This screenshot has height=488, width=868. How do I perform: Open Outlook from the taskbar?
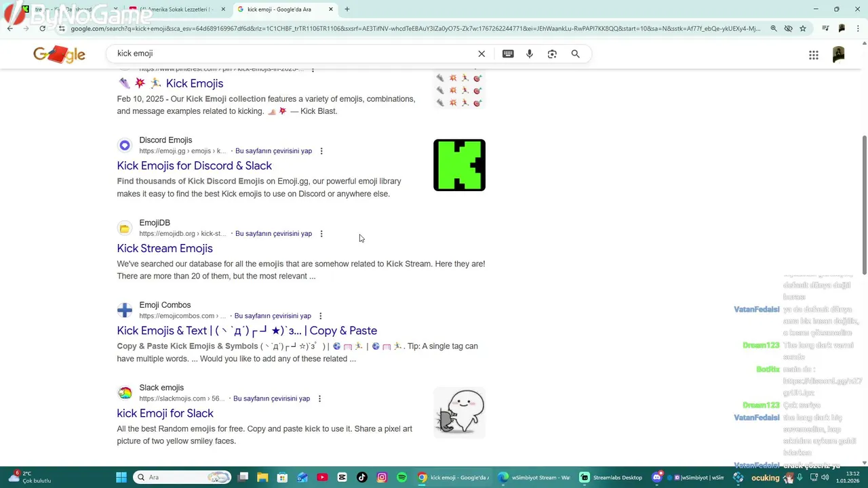[x=302, y=477]
